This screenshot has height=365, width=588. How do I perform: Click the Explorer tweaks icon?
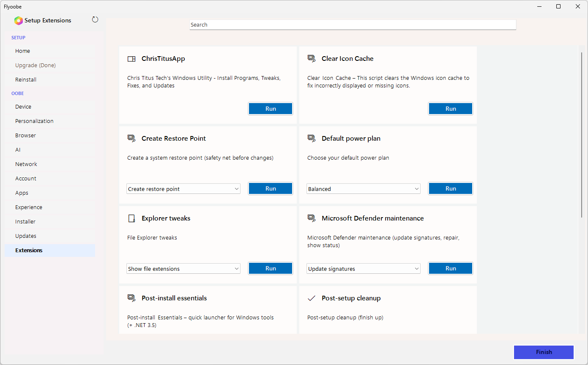point(131,218)
